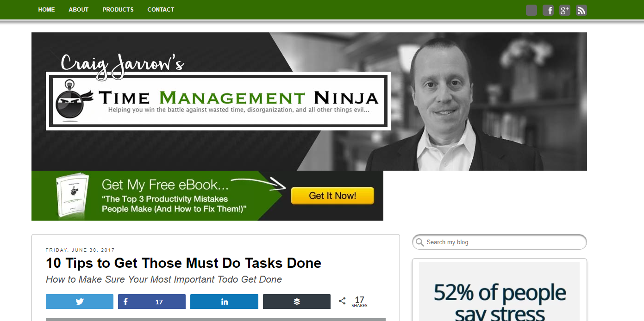Click the Time Management Ninja logo banner

[218, 101]
